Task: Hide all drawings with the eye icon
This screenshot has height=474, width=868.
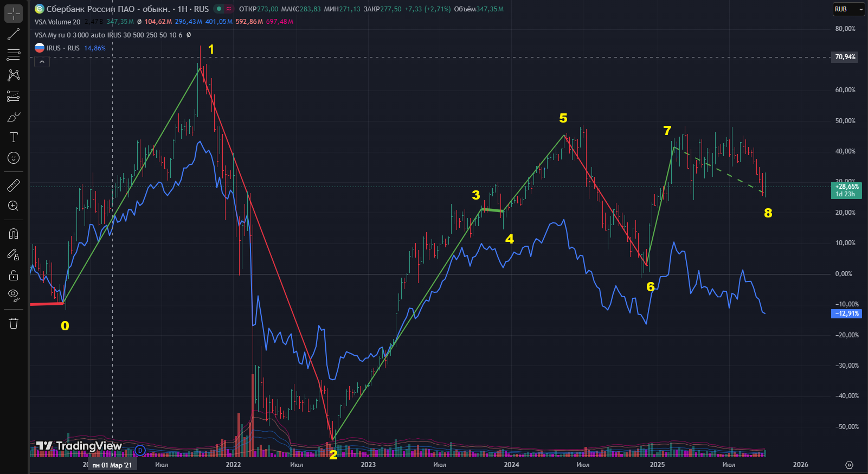Action: tap(14, 296)
